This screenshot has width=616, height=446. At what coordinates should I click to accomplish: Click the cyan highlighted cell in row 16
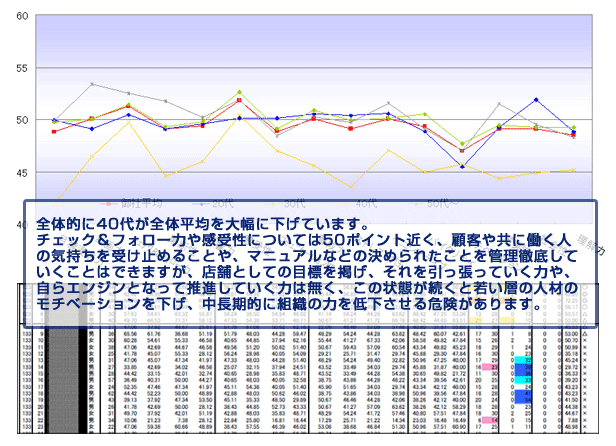(523, 380)
